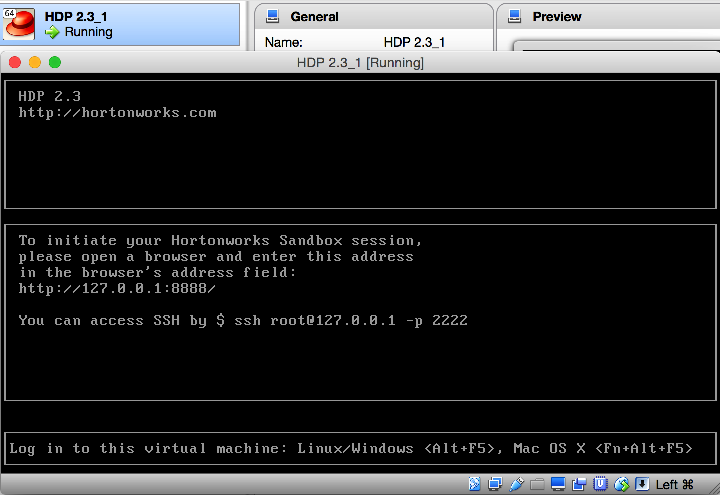The height and width of the screenshot is (495, 720).
Task: Click the 'Log in to this virtual machine' line
Action: 351,448
